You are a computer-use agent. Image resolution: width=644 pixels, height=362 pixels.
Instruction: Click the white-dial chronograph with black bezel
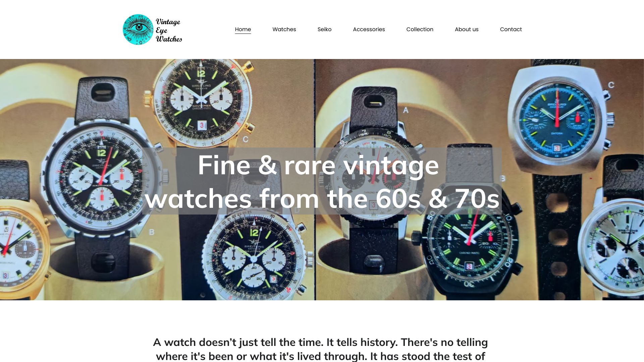372,174
